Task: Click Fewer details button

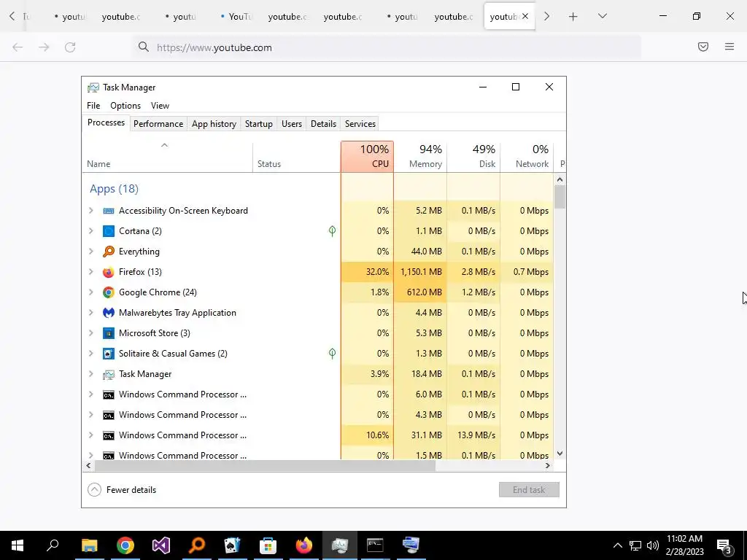Action: (122, 489)
